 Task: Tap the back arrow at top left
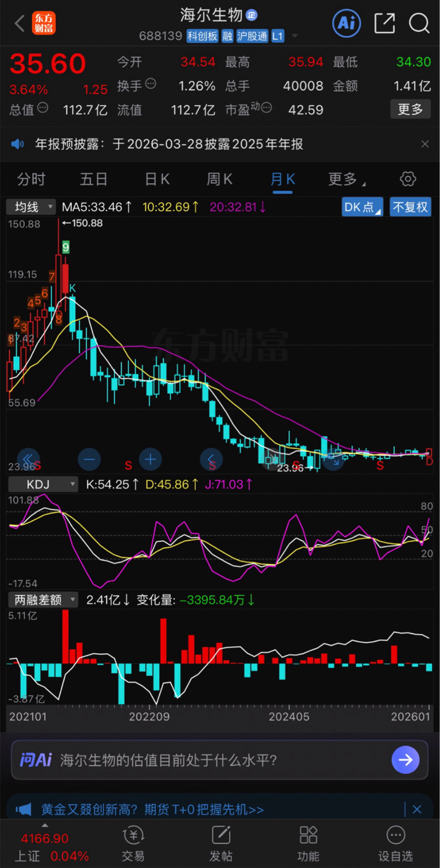pos(19,24)
